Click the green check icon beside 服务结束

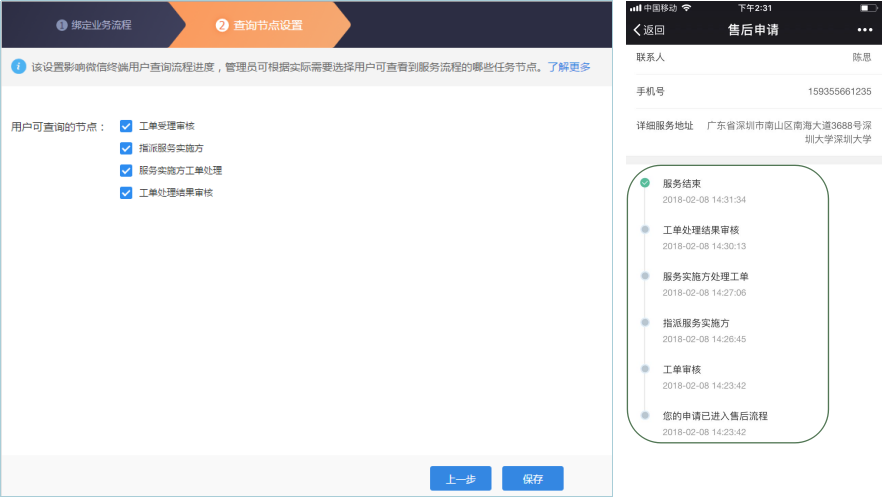[645, 183]
